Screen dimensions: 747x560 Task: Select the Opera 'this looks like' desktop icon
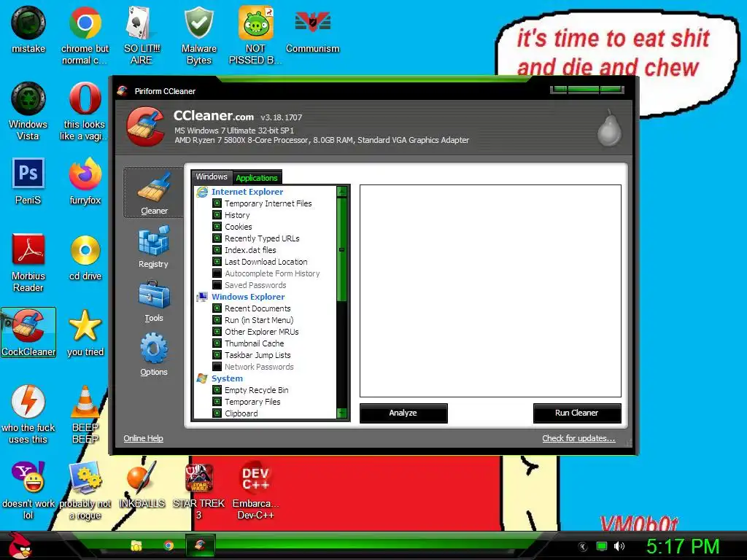85,98
